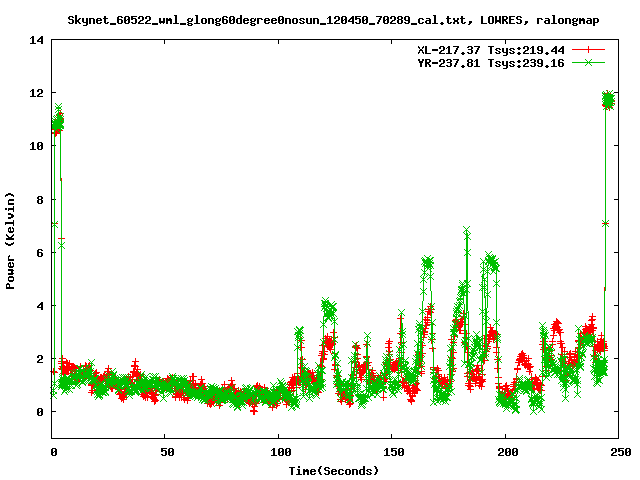
Task: Click the x-axis tick label 50
Action: click(x=167, y=452)
